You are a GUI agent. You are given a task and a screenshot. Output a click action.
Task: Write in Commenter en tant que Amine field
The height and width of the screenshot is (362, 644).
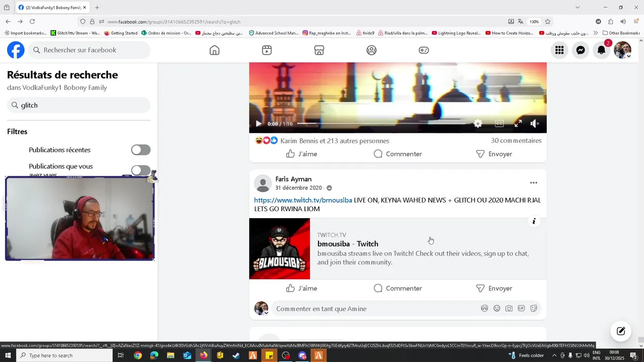click(x=375, y=309)
